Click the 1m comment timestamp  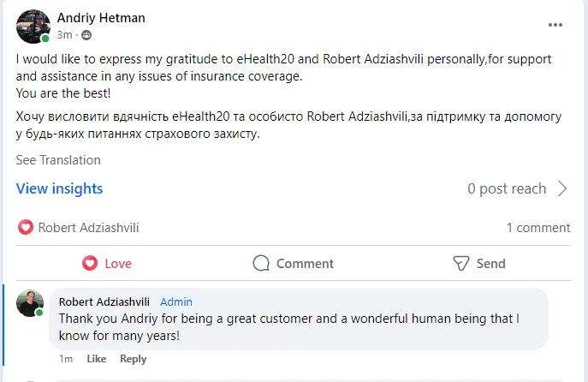66,359
